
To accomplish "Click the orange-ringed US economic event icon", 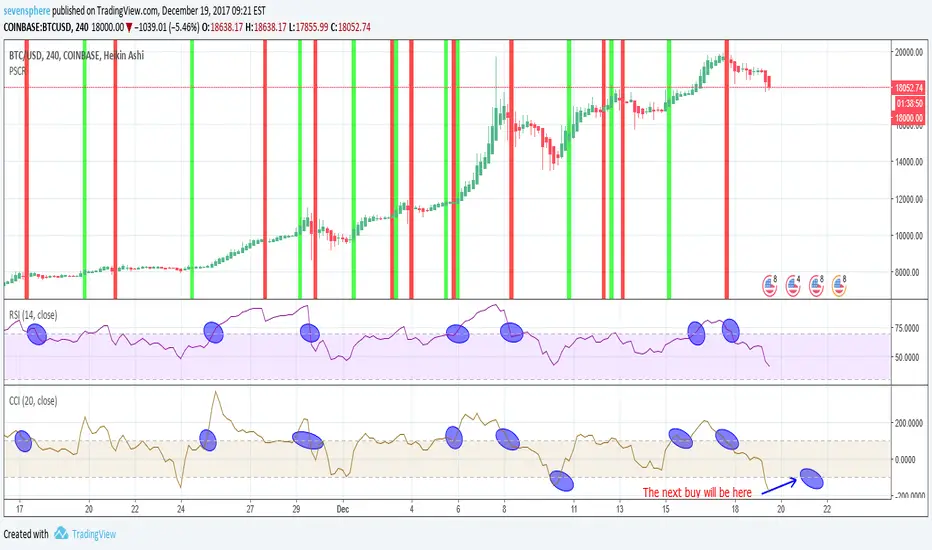I will point(839,286).
